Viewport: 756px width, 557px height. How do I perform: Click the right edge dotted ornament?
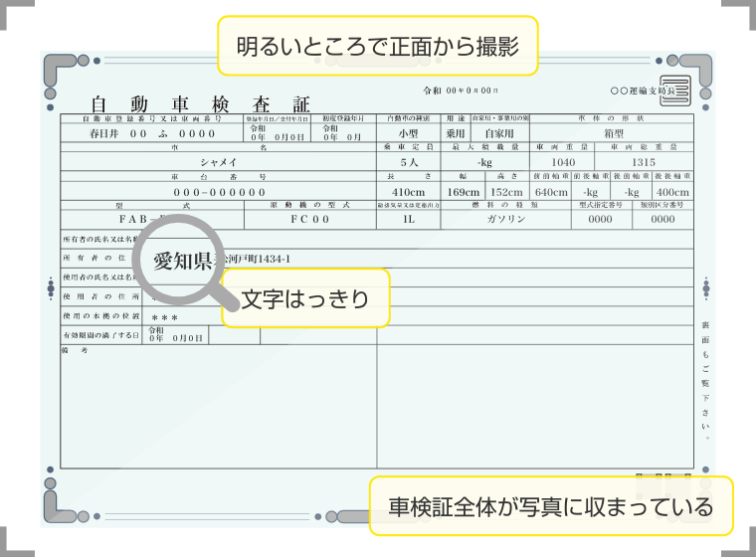705,289
